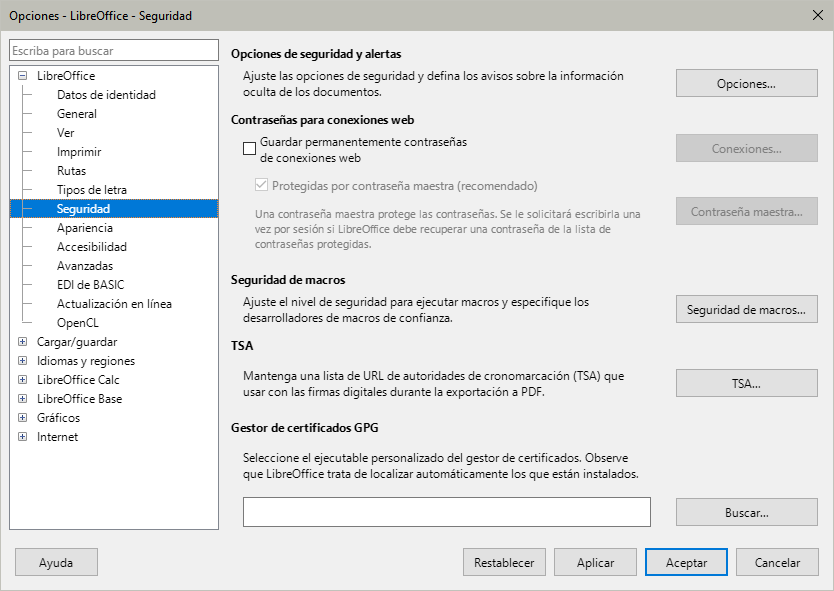Viewport: 834px width, 591px height.
Task: Click the GPG executable path field
Action: (x=446, y=512)
